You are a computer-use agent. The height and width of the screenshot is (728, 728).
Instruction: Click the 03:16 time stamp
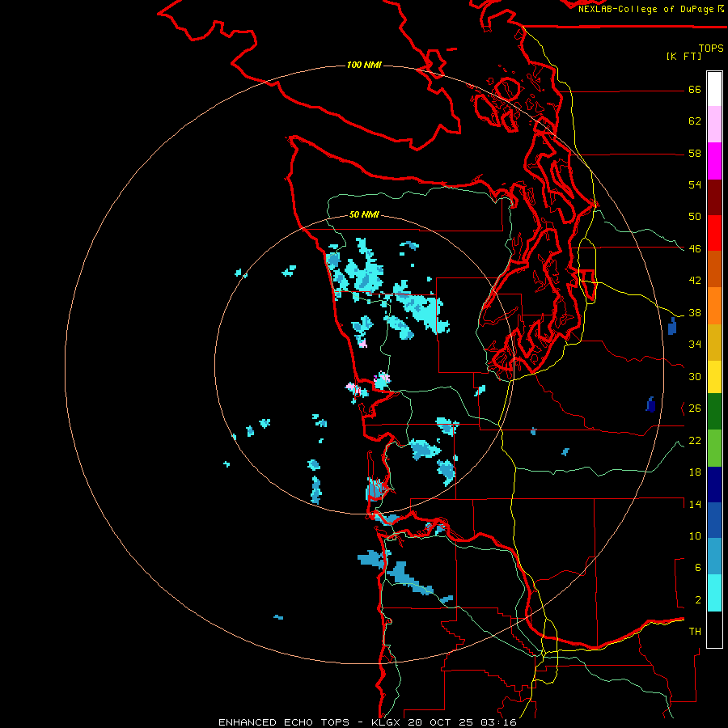coord(498,722)
